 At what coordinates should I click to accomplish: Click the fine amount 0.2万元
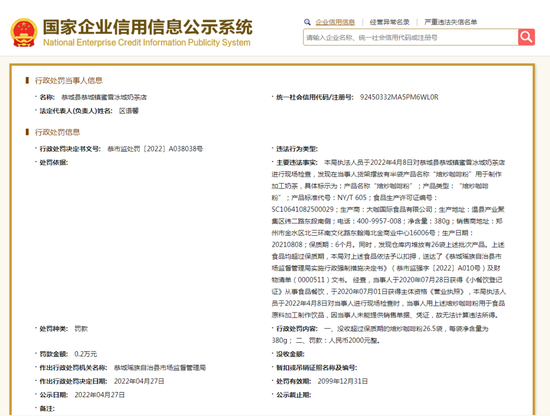point(86,354)
